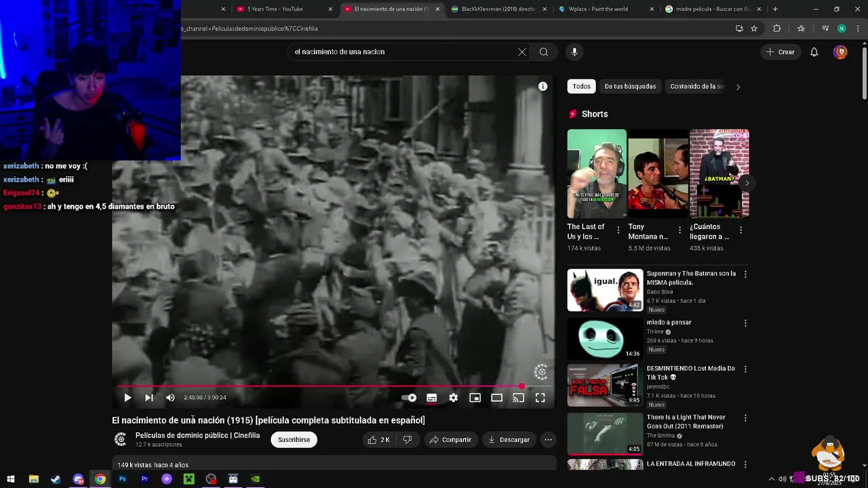Select the Todos filter chip

[x=581, y=87]
